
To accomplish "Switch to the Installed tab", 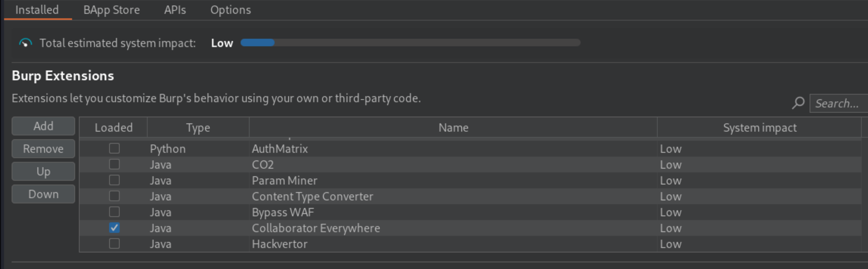I will tap(37, 10).
